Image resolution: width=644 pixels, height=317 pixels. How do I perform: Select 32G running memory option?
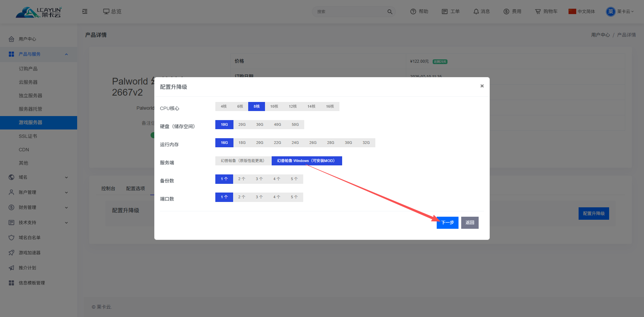(x=366, y=143)
